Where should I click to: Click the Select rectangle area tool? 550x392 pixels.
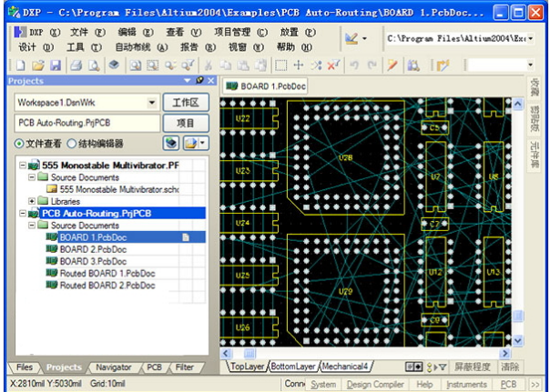click(x=281, y=65)
